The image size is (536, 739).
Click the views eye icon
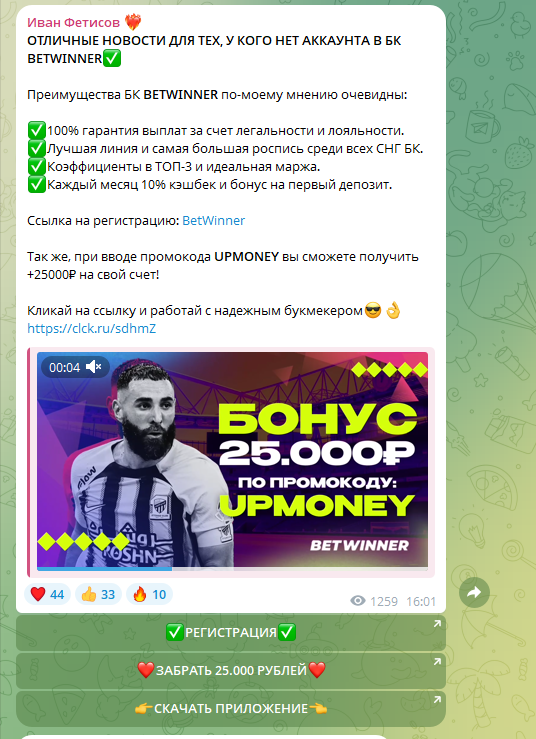point(358,601)
